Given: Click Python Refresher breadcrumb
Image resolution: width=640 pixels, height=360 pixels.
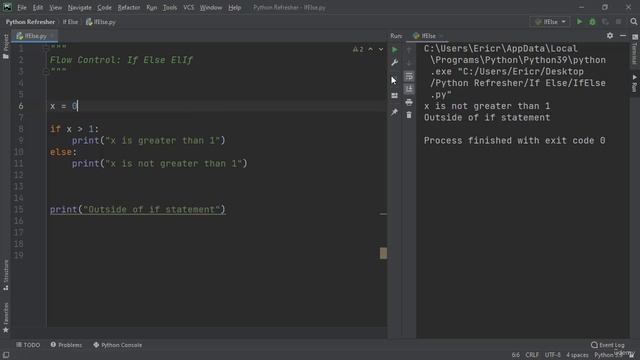Looking at the screenshot, I should [x=30, y=22].
